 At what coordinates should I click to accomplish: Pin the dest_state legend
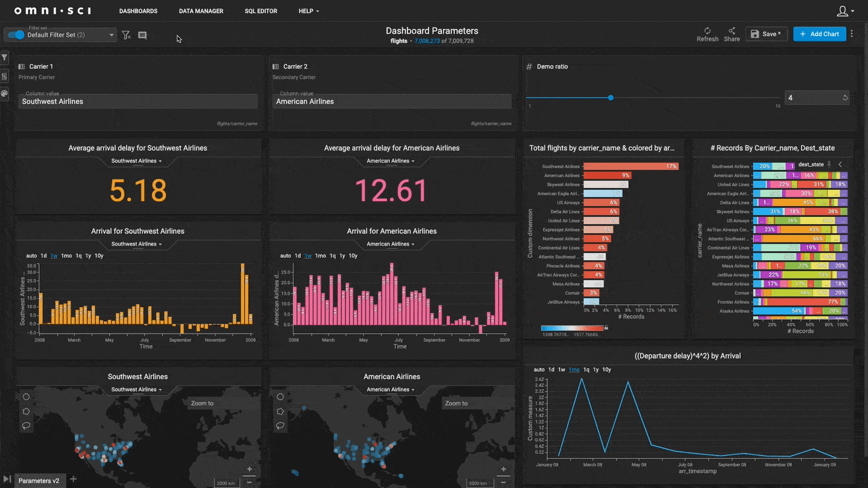pos(829,164)
